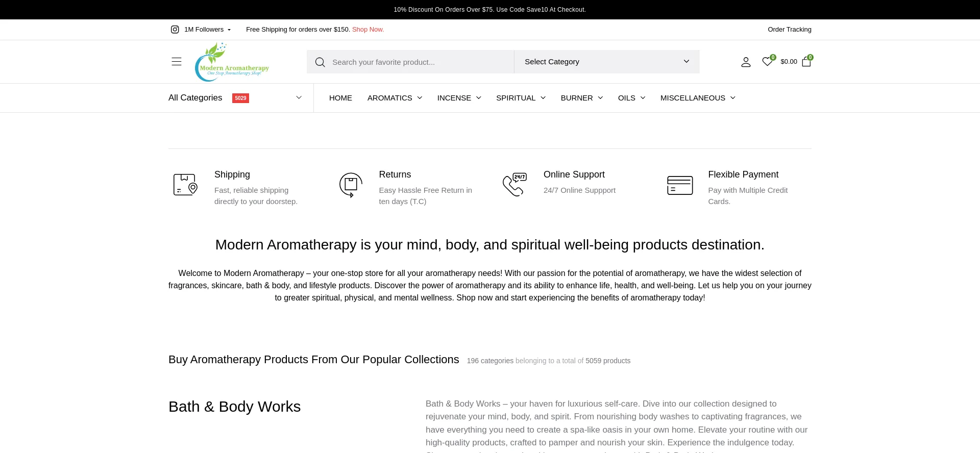Click the 24/7 Online Support phone icon
This screenshot has width=980, height=453.
(514, 185)
